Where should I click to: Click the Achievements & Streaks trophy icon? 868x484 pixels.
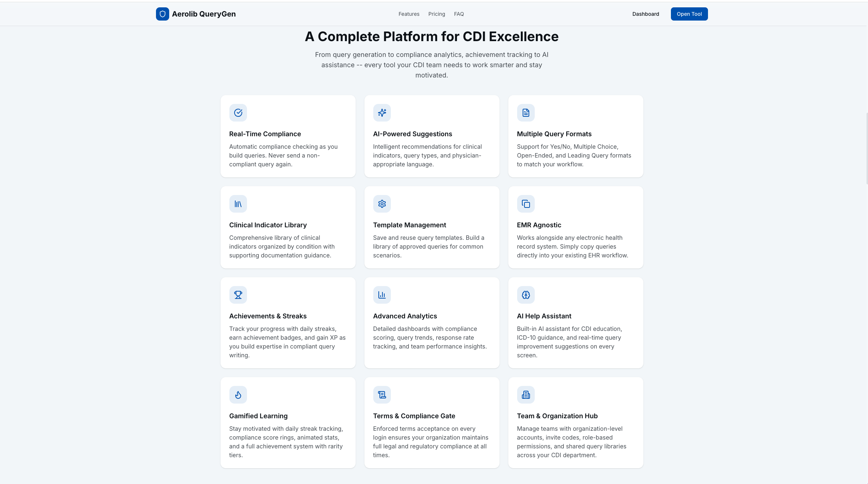tap(238, 295)
